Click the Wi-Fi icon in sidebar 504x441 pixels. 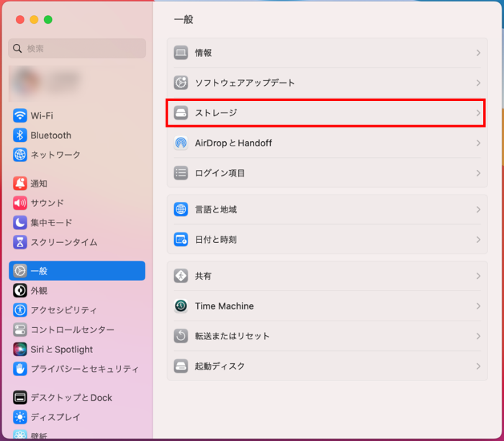(x=20, y=116)
